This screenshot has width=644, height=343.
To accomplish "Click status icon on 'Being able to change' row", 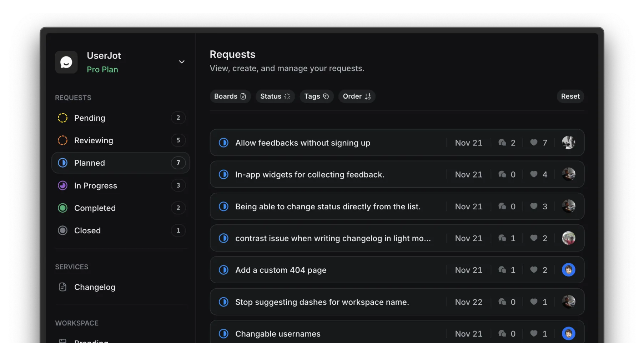I will 224,207.
